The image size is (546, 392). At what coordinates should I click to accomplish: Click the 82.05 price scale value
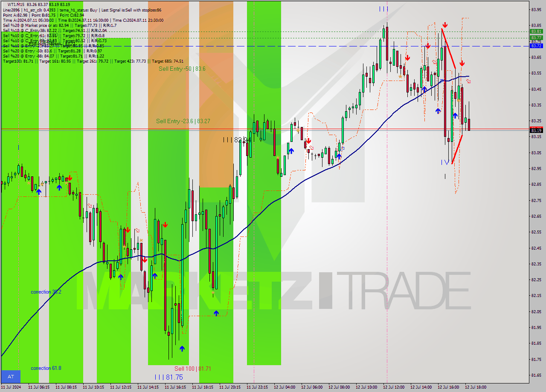pyautogui.click(x=536, y=311)
